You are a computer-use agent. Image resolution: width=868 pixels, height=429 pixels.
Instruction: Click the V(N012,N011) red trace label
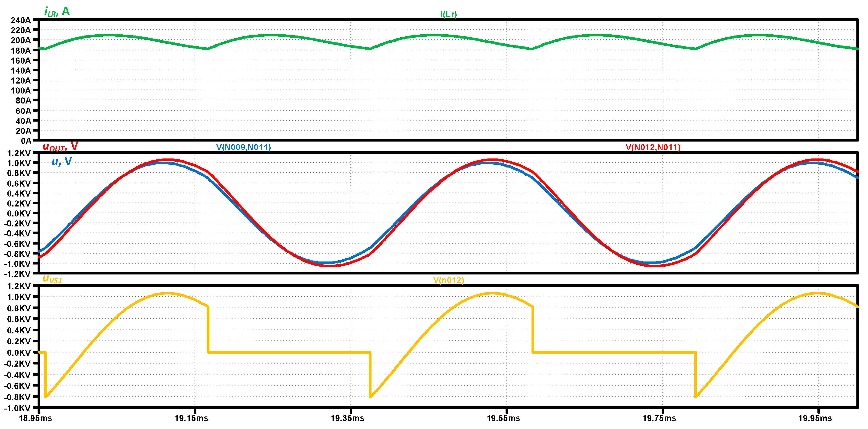pyautogui.click(x=653, y=147)
